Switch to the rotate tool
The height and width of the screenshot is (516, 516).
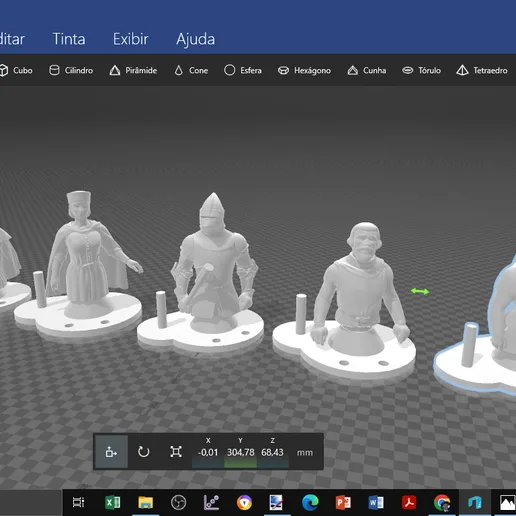pyautogui.click(x=144, y=452)
